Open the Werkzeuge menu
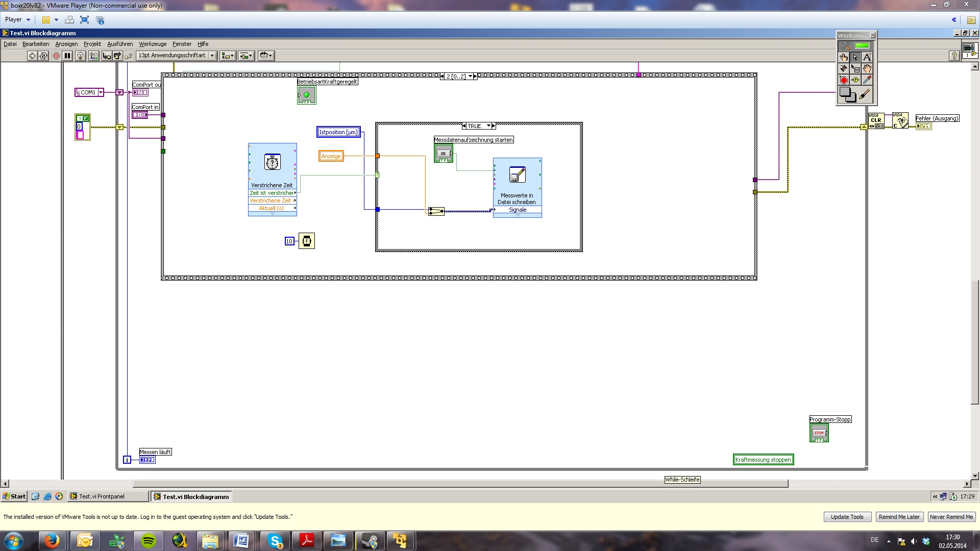980x551 pixels. [153, 44]
